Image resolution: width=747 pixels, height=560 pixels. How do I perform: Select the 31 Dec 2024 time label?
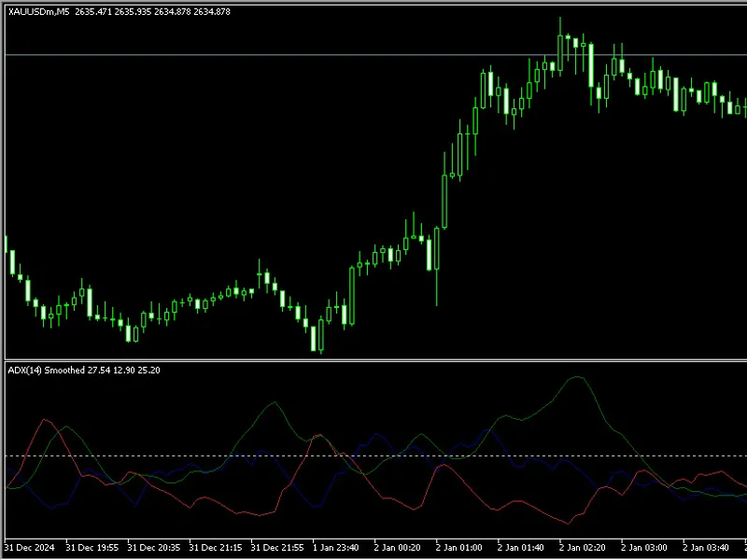tap(29, 548)
